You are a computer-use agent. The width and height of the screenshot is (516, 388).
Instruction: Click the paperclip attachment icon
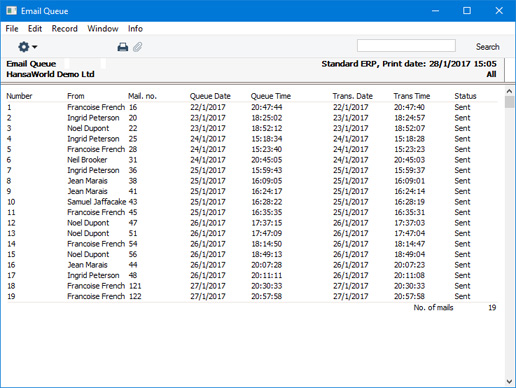tap(137, 47)
